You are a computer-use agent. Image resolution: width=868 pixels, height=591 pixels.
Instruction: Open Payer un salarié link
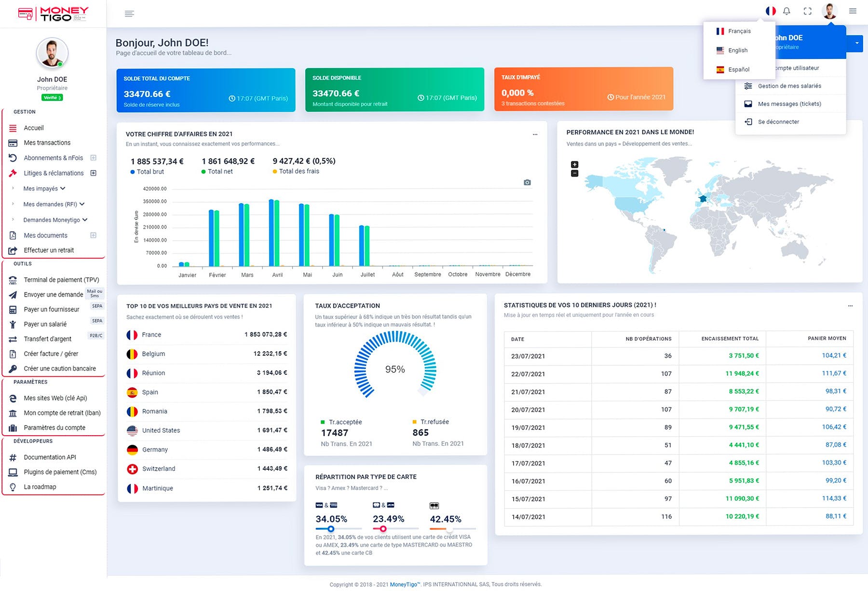(45, 324)
